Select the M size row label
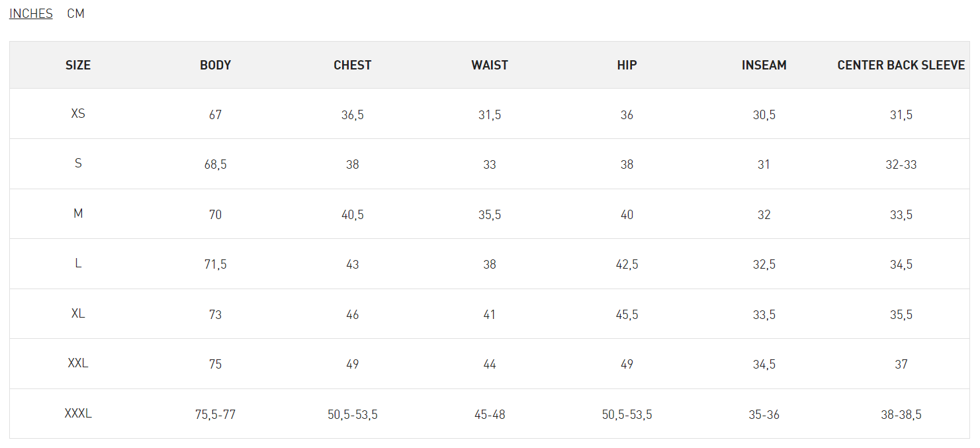Image resolution: width=980 pixels, height=448 pixels. tap(78, 214)
